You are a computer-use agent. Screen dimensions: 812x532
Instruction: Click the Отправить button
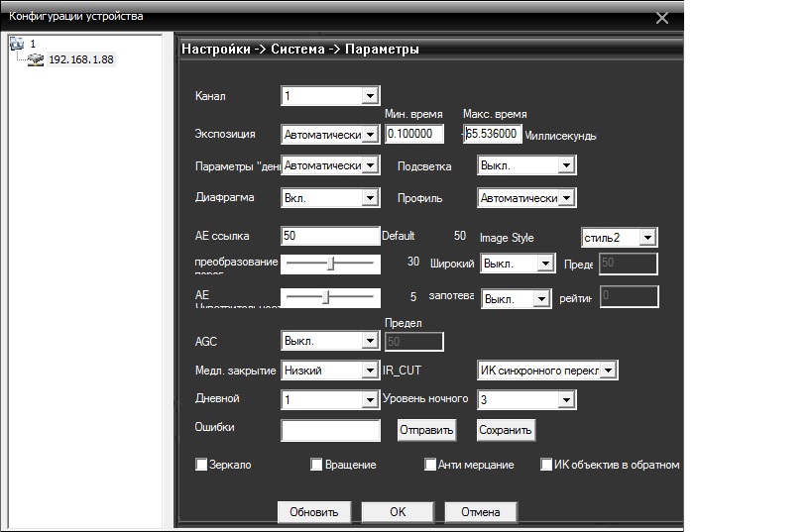[426, 430]
